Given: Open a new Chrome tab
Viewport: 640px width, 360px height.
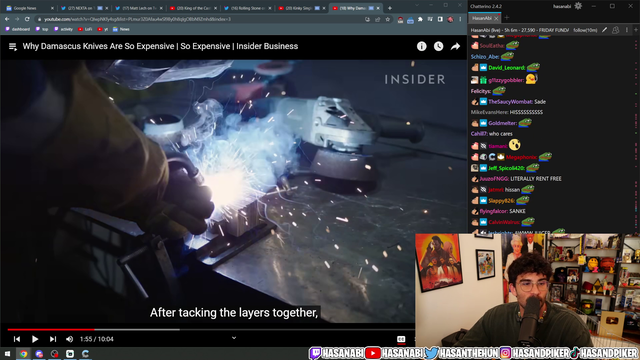Looking at the screenshot, I should 390,8.
